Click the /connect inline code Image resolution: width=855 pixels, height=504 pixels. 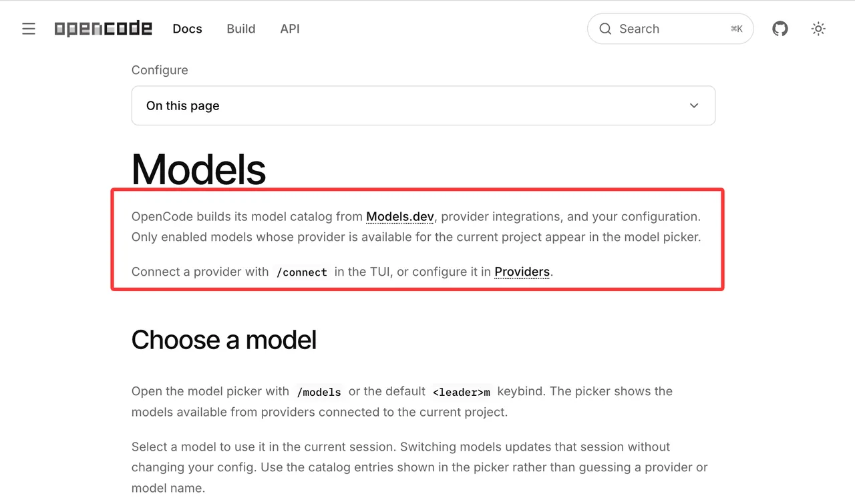pyautogui.click(x=302, y=272)
